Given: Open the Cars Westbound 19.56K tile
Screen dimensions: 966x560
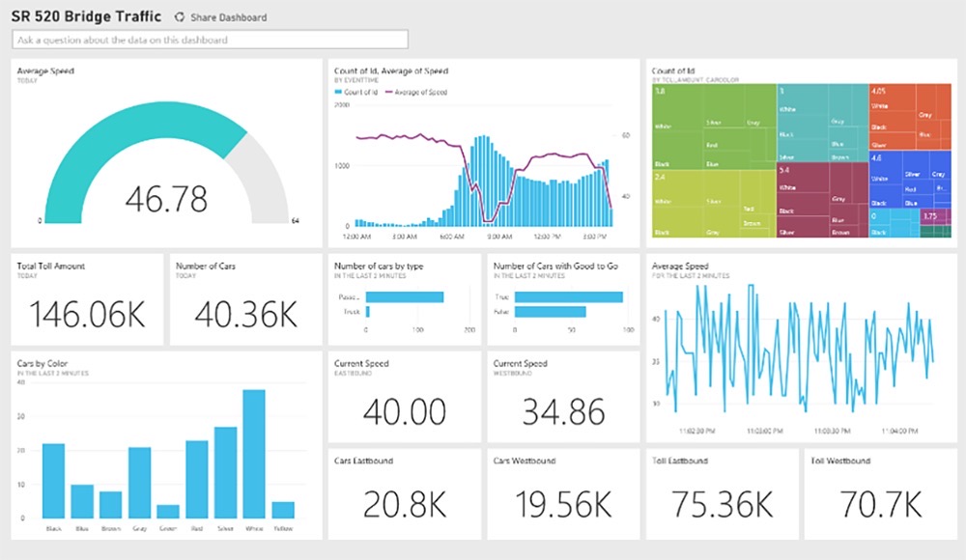Looking at the screenshot, I should pyautogui.click(x=563, y=494).
